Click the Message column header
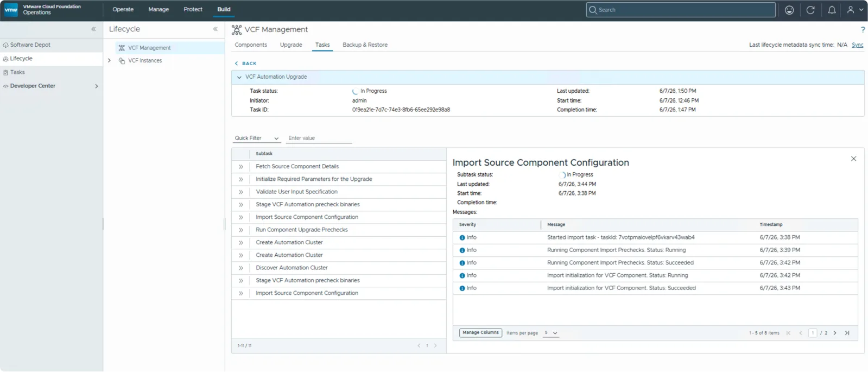868x372 pixels. pyautogui.click(x=556, y=225)
